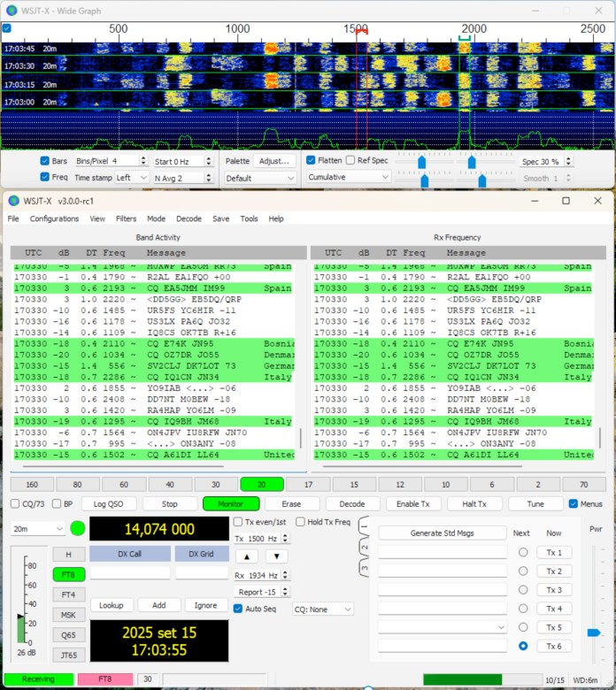
Task: Switch to the 40 band button
Action: click(x=170, y=485)
